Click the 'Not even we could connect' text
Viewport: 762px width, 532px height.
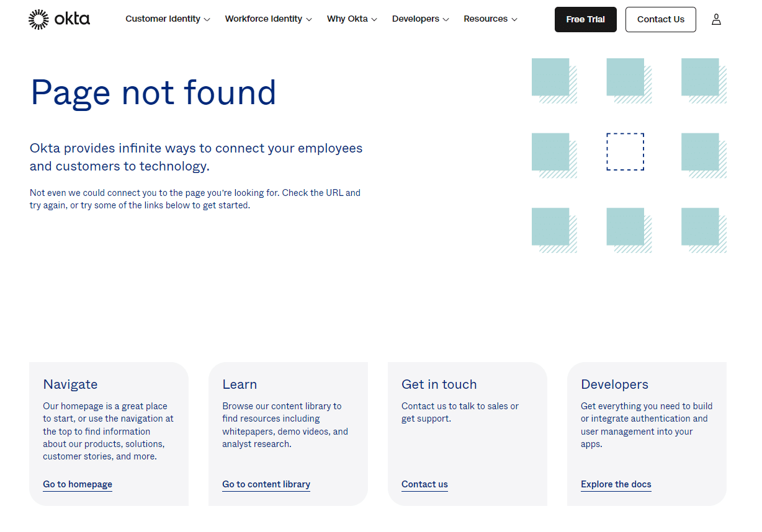195,199
